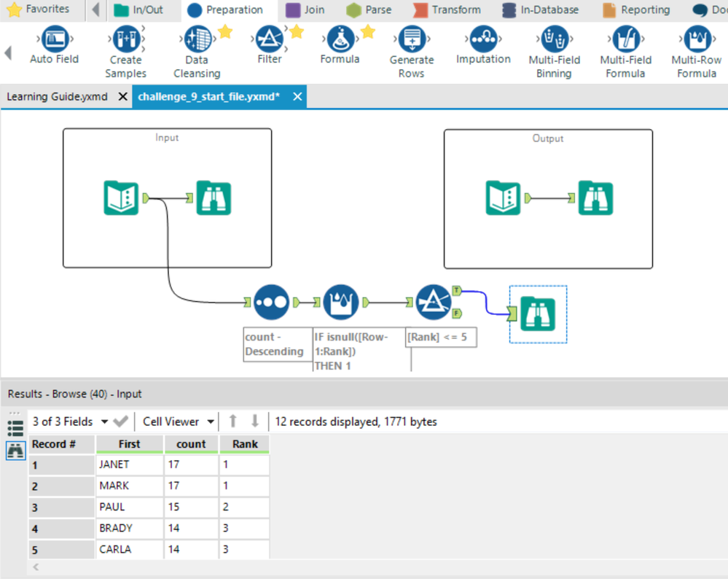Click the First column header
Viewport: 728px width, 579px height.
click(130, 444)
